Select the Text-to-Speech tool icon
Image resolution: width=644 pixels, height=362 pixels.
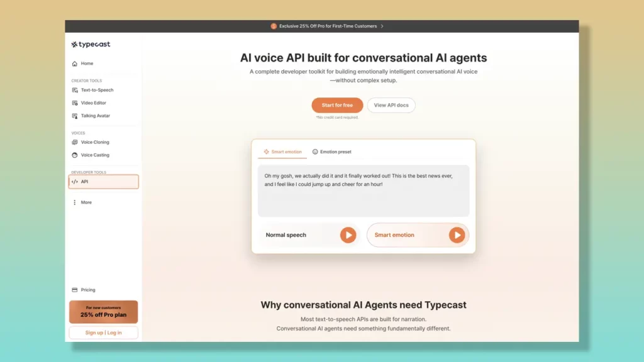(75, 90)
